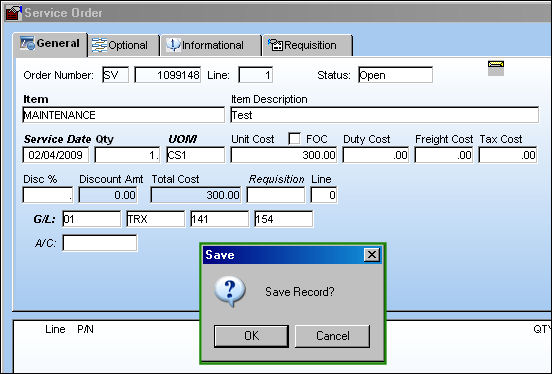Click the empty Requisition field
Image resolution: width=552 pixels, height=374 pixels.
(276, 195)
